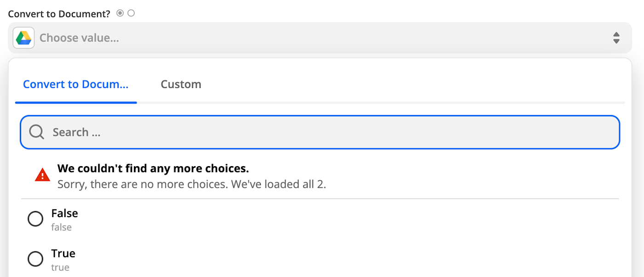Click the magnifying glass search icon
The image size is (644, 277).
(37, 133)
